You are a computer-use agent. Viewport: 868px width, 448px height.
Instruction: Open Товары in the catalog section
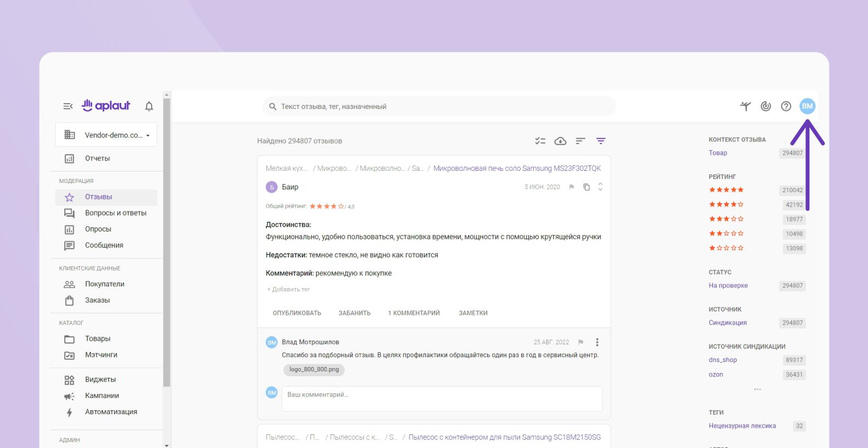coord(98,339)
